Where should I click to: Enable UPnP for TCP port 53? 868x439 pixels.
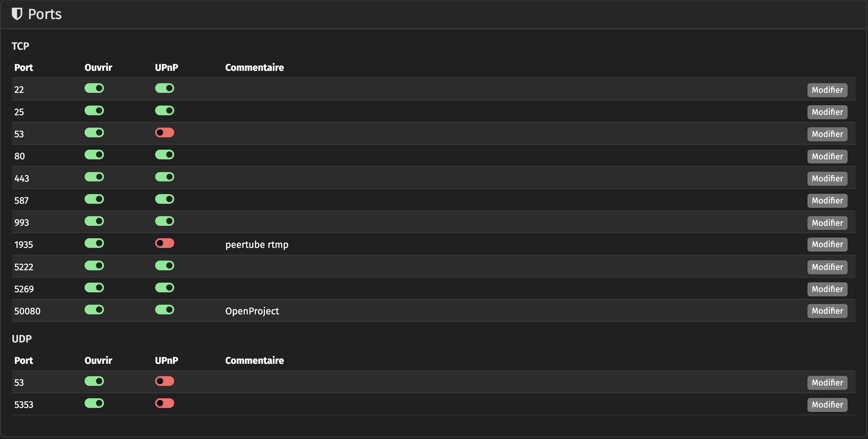pos(165,133)
